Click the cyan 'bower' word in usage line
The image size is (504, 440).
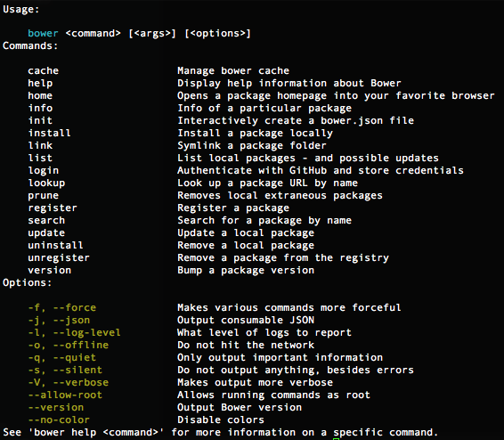pos(43,34)
